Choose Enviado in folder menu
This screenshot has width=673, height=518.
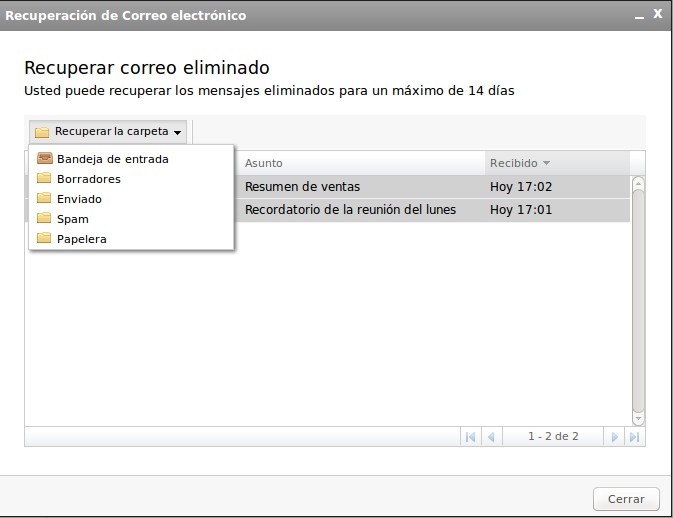pyautogui.click(x=131, y=199)
